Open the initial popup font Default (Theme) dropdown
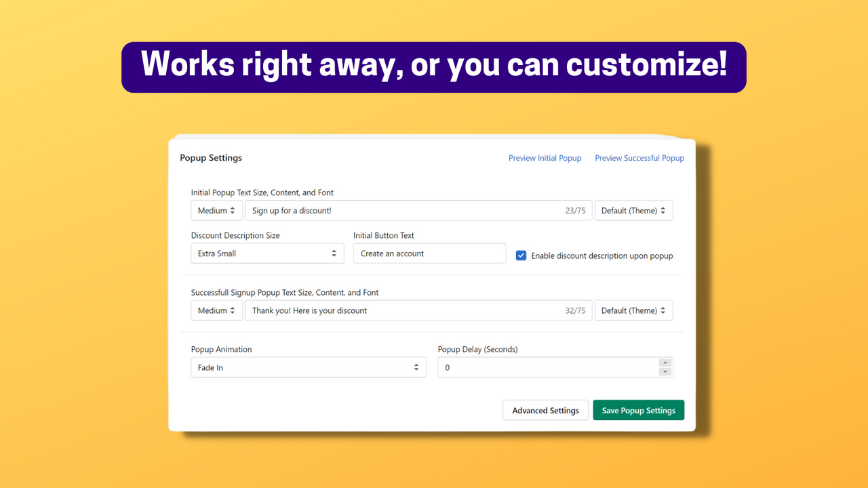This screenshot has height=488, width=868. [633, 211]
